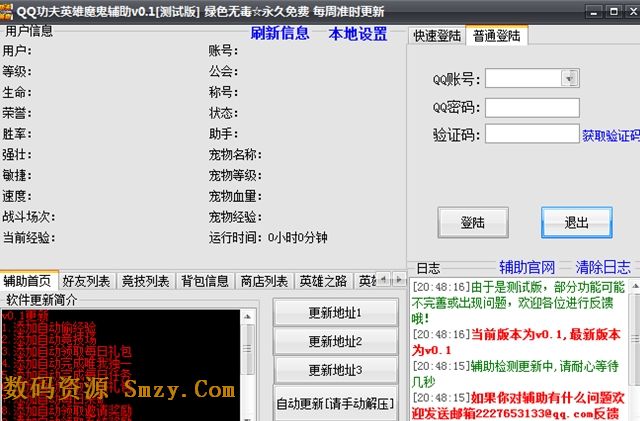Click the 当前经验: label
The height and width of the screenshot is (421, 640).
(x=29, y=237)
